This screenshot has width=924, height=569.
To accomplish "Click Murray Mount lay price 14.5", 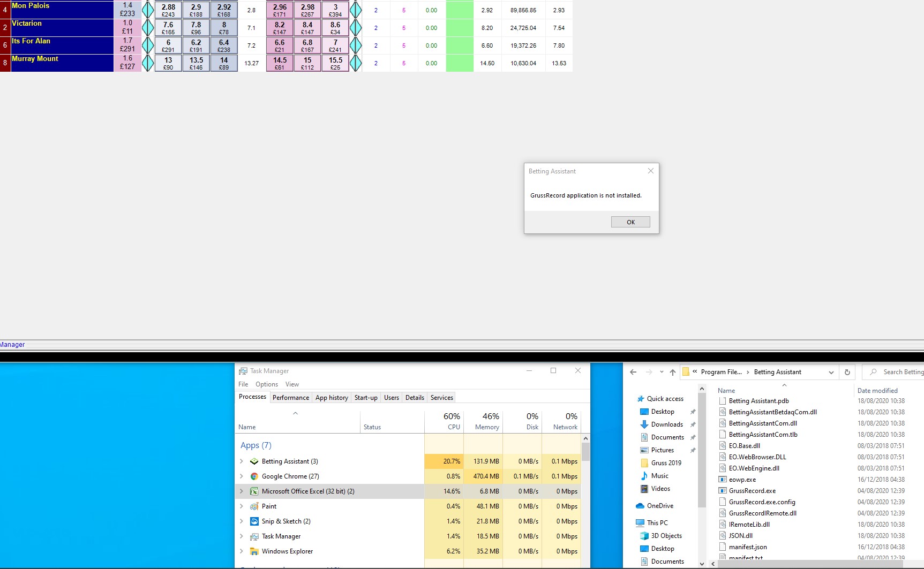I will tap(280, 63).
